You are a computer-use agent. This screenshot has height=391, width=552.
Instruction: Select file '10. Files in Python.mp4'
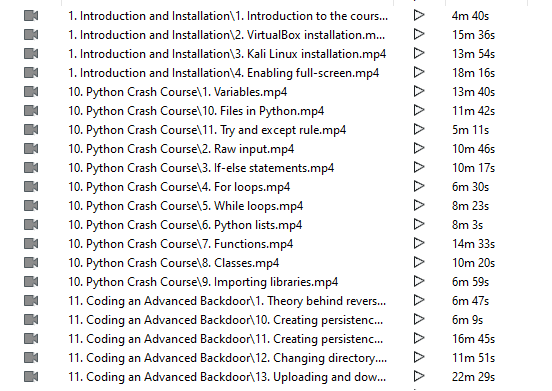(196, 111)
